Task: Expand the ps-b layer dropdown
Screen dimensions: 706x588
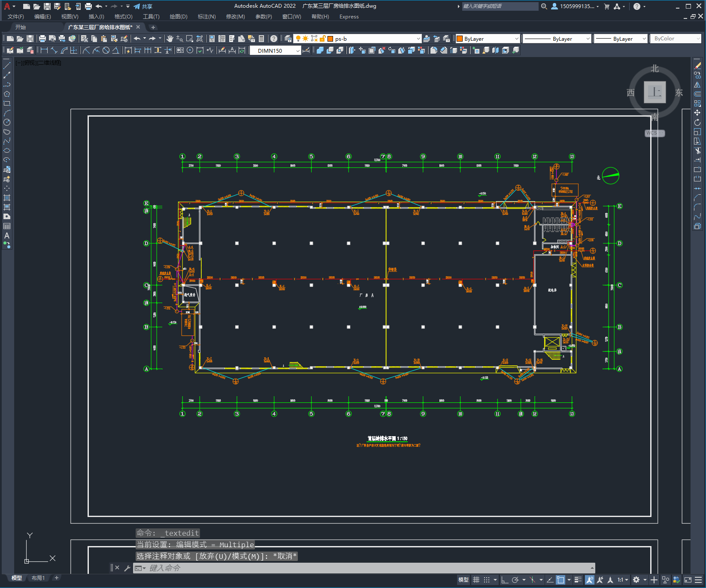Action: click(418, 39)
